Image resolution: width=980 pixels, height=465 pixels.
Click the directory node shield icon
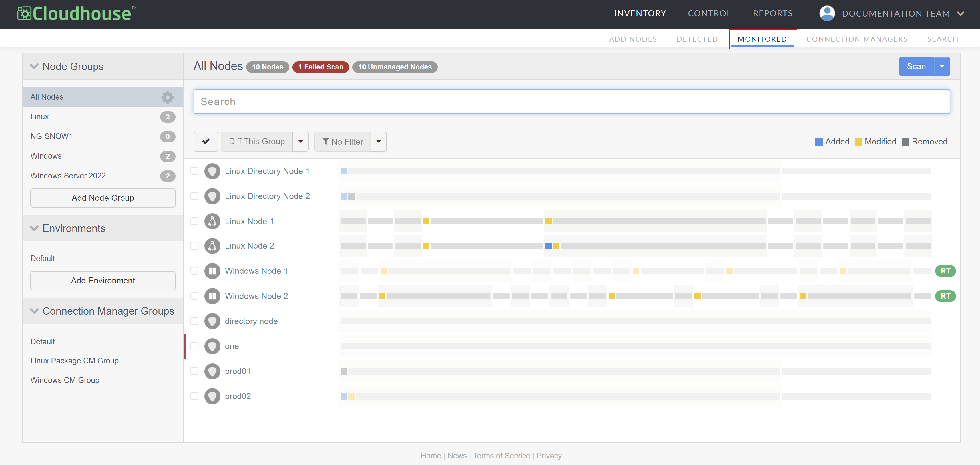point(212,321)
